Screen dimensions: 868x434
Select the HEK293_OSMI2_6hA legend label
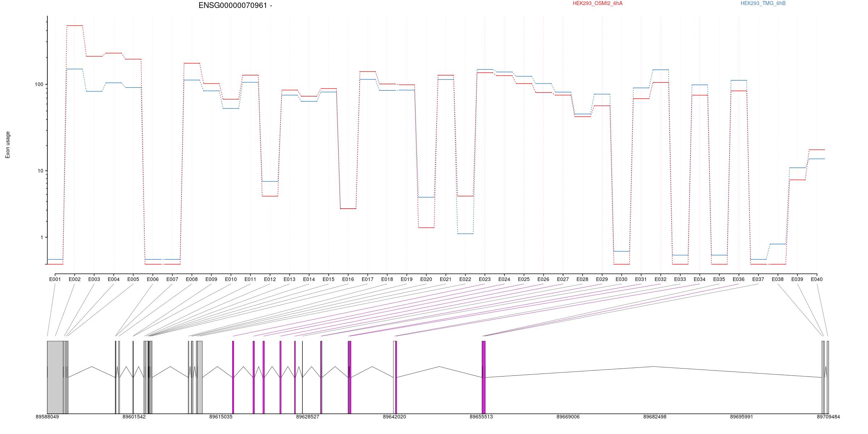pos(597,3)
